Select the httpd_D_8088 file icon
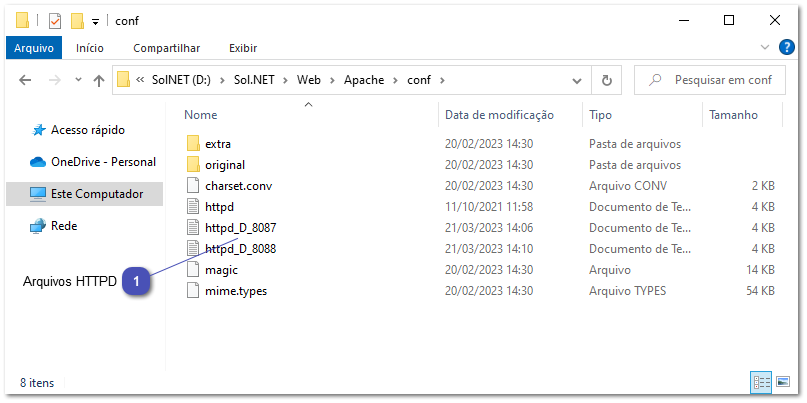This screenshot has width=807, height=403. point(193,249)
